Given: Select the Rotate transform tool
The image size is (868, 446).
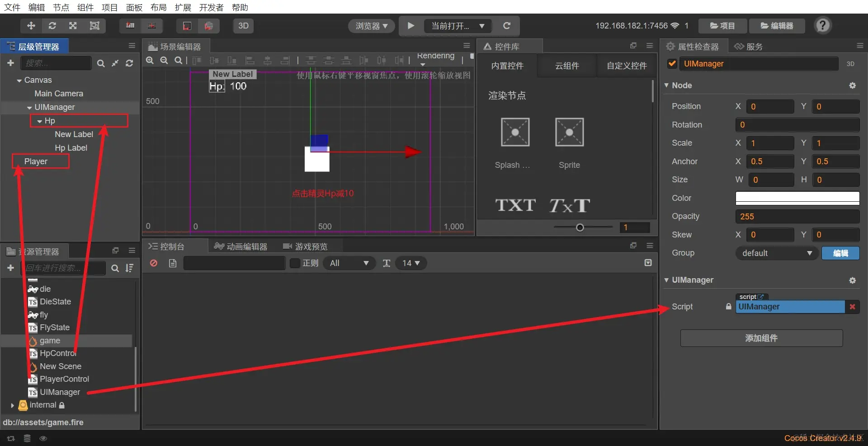Looking at the screenshot, I should point(52,26).
